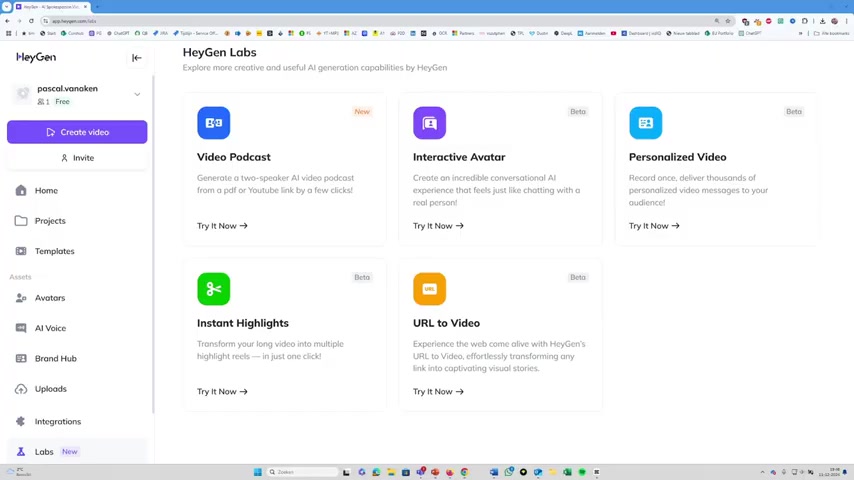Click the New badge on Video Podcast
Image resolution: width=854 pixels, height=480 pixels.
click(362, 112)
